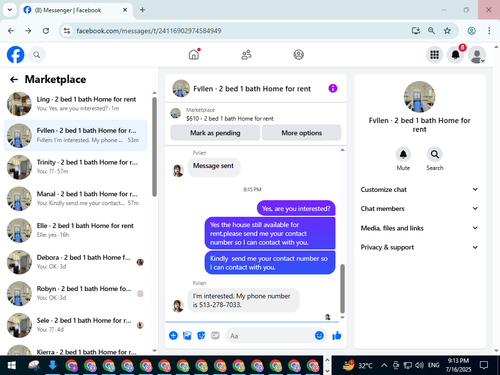
Task: Open Debora conversation in list
Action: point(76,262)
